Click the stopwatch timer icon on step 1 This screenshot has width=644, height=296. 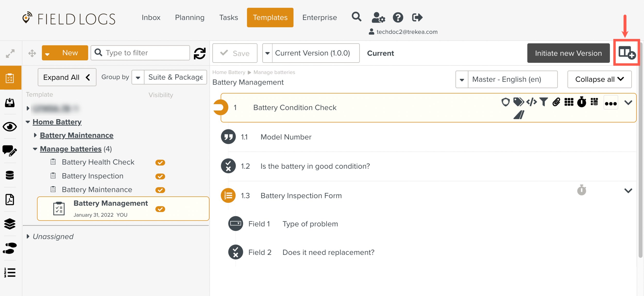(581, 102)
